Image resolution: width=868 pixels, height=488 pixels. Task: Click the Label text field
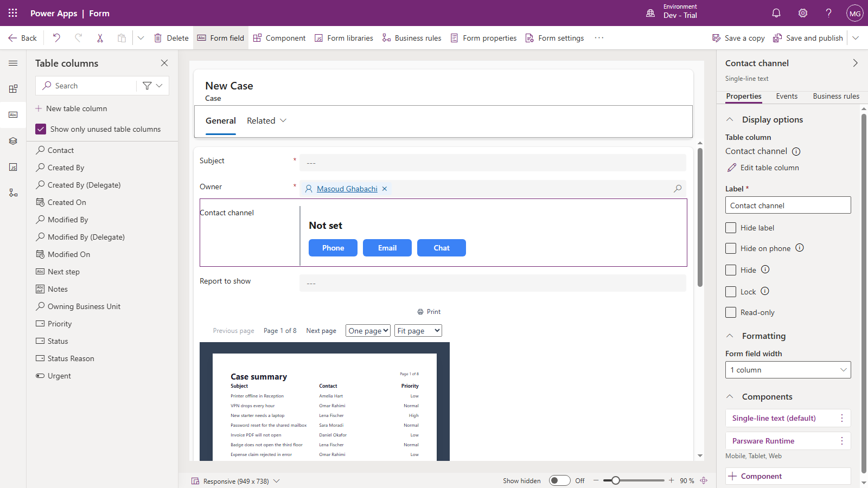click(788, 205)
